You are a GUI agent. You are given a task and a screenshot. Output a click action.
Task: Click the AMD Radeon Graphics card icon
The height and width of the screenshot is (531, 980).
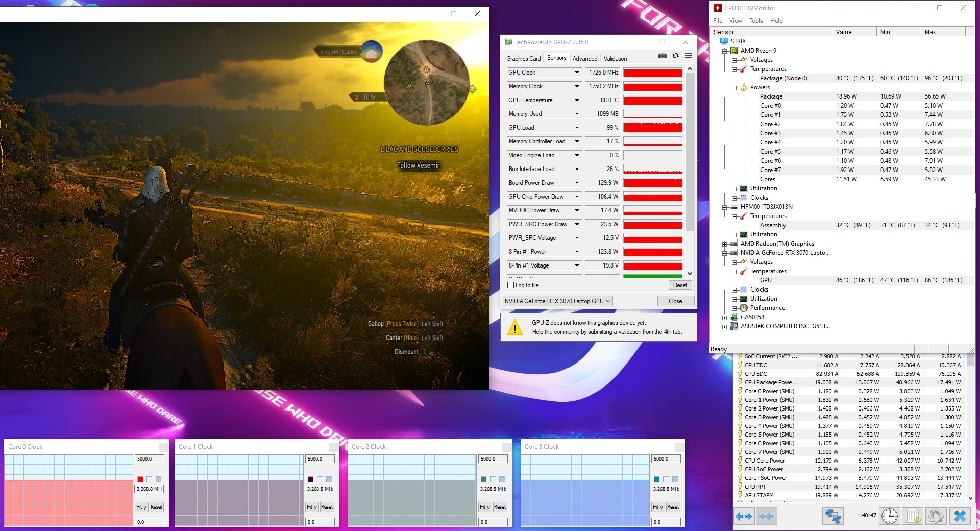pyautogui.click(x=734, y=244)
